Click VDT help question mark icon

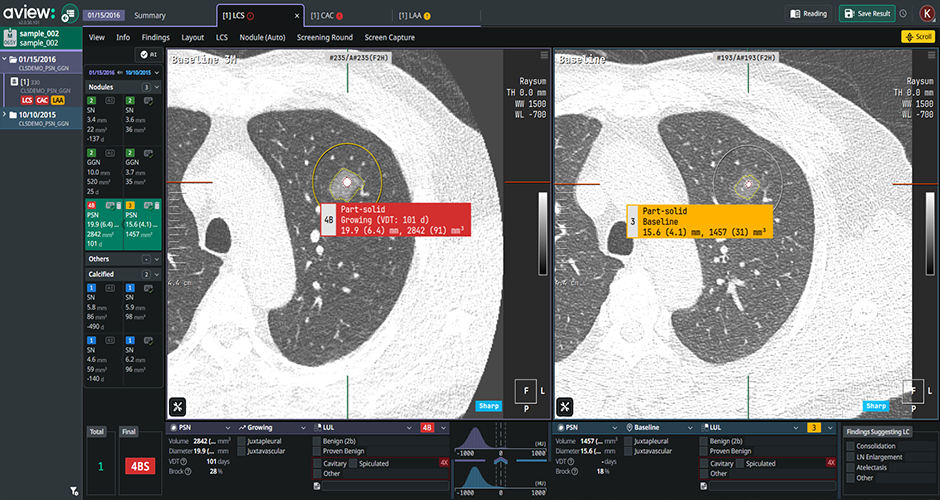point(184,463)
